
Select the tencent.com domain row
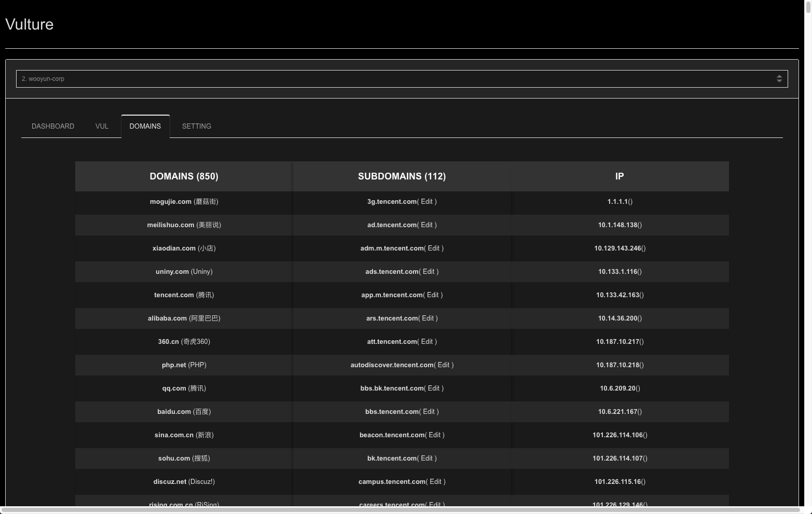pos(184,295)
